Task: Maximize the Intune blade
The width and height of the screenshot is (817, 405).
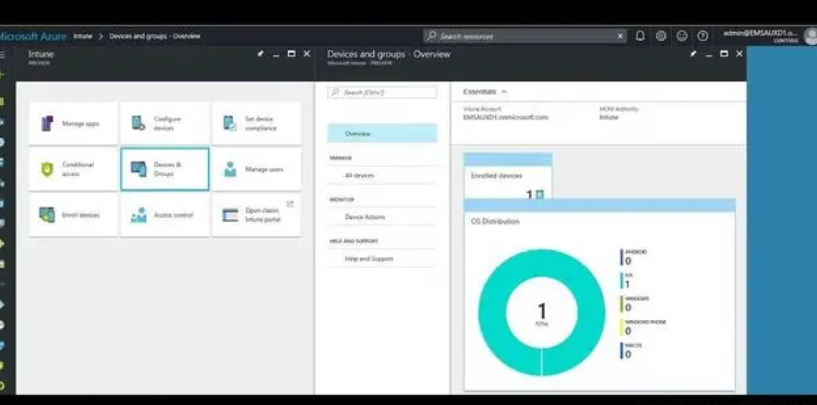Action: [x=291, y=54]
